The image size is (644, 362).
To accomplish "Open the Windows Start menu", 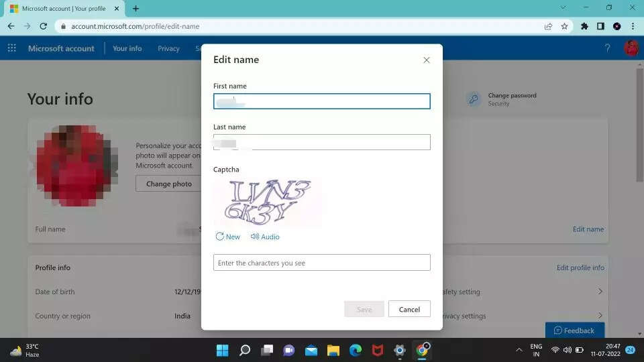I will 223,350.
